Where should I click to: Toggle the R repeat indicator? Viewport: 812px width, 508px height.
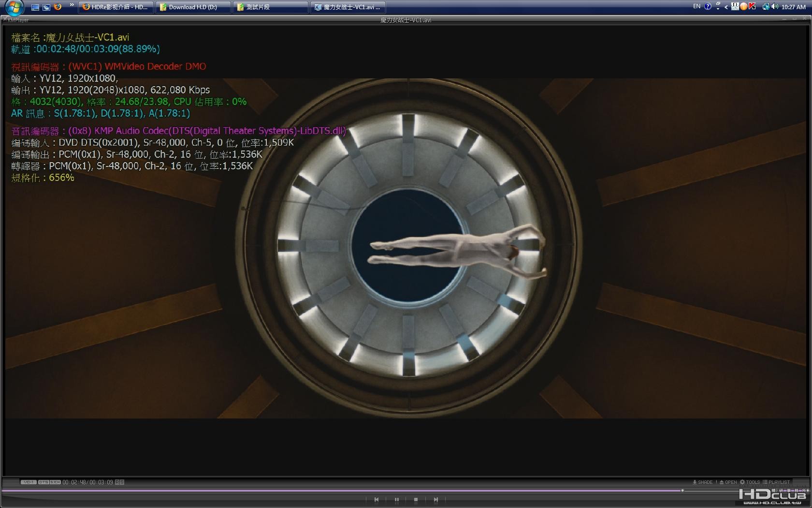(x=117, y=482)
